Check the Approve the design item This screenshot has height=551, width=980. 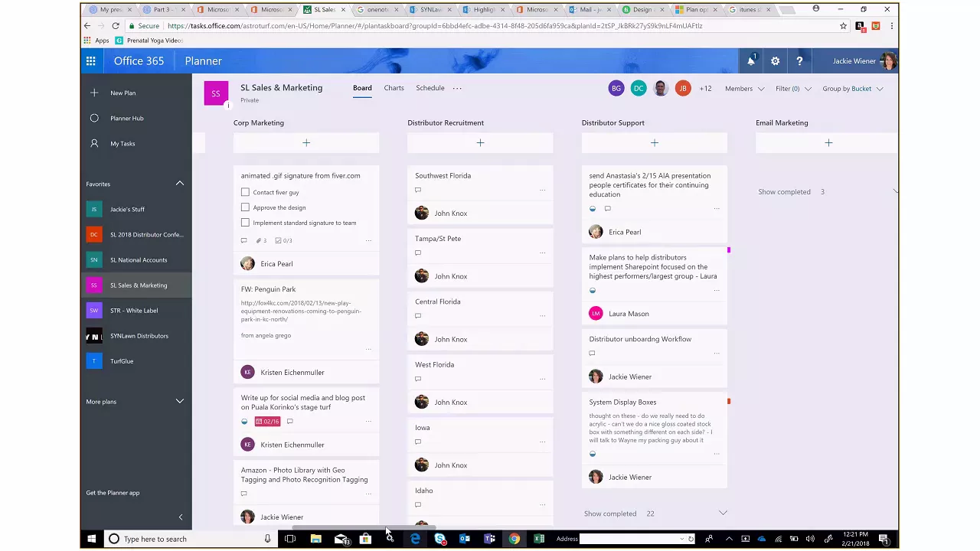click(x=245, y=207)
